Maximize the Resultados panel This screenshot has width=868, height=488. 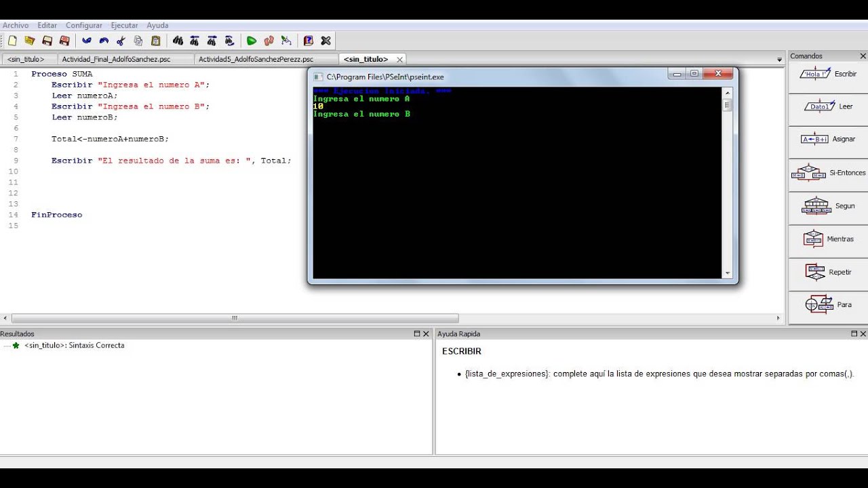[417, 334]
